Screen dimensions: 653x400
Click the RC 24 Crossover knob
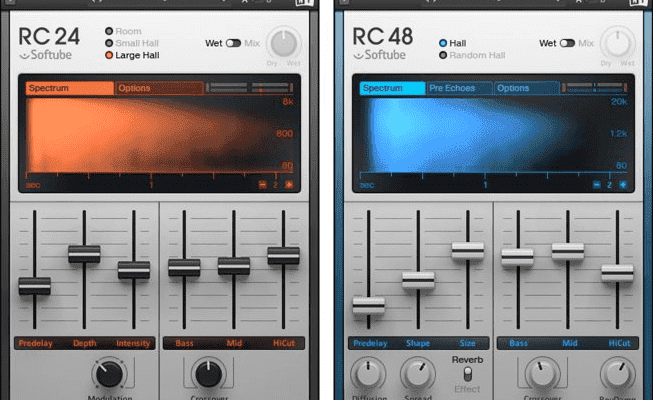click(x=207, y=376)
